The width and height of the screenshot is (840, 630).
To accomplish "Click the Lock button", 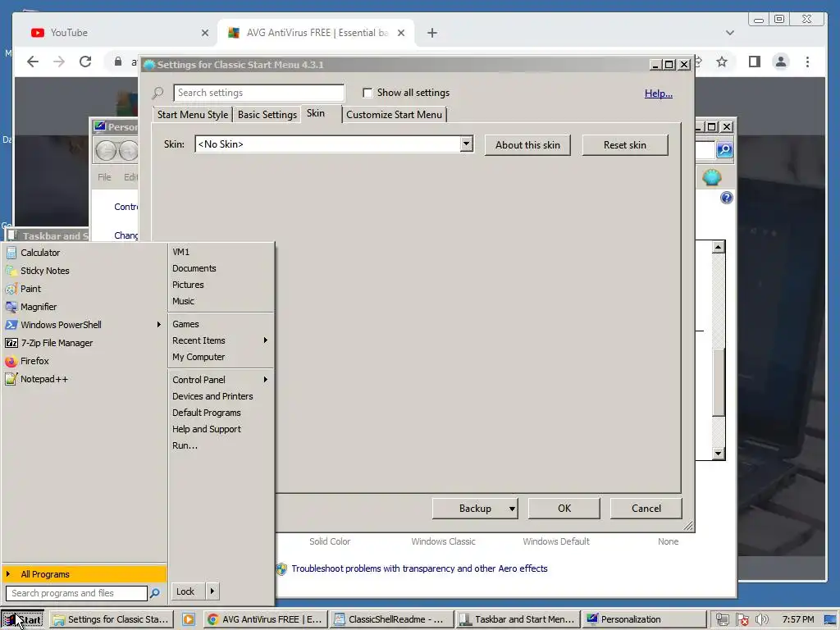I will click(188, 591).
